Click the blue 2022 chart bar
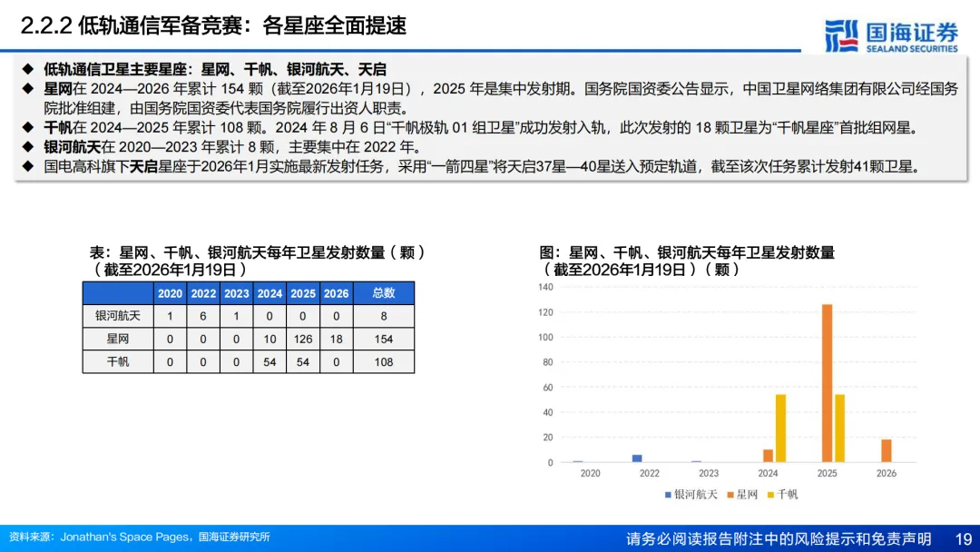Image resolution: width=980 pixels, height=552 pixels. 637,458
